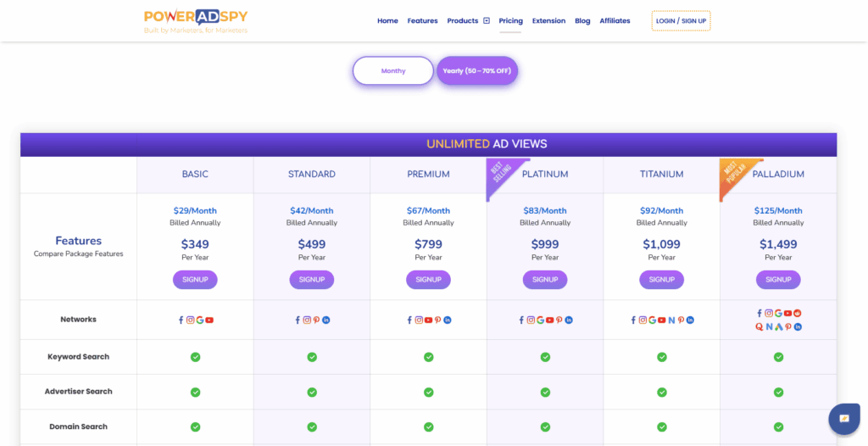The image size is (868, 446).
Task: Sign up for the Standard plan
Action: click(x=312, y=280)
